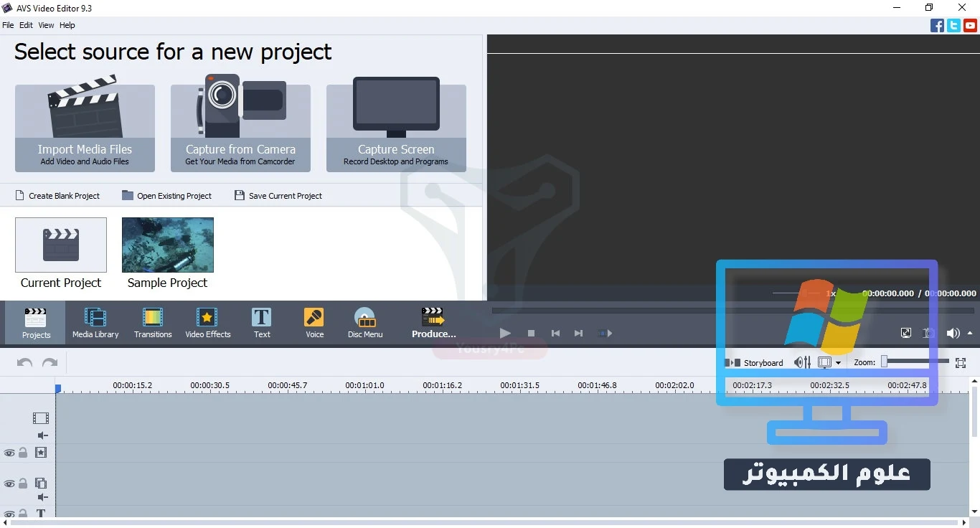This screenshot has width=980, height=528.
Task: Click the blue timeline playhead marker
Action: pyautogui.click(x=58, y=388)
